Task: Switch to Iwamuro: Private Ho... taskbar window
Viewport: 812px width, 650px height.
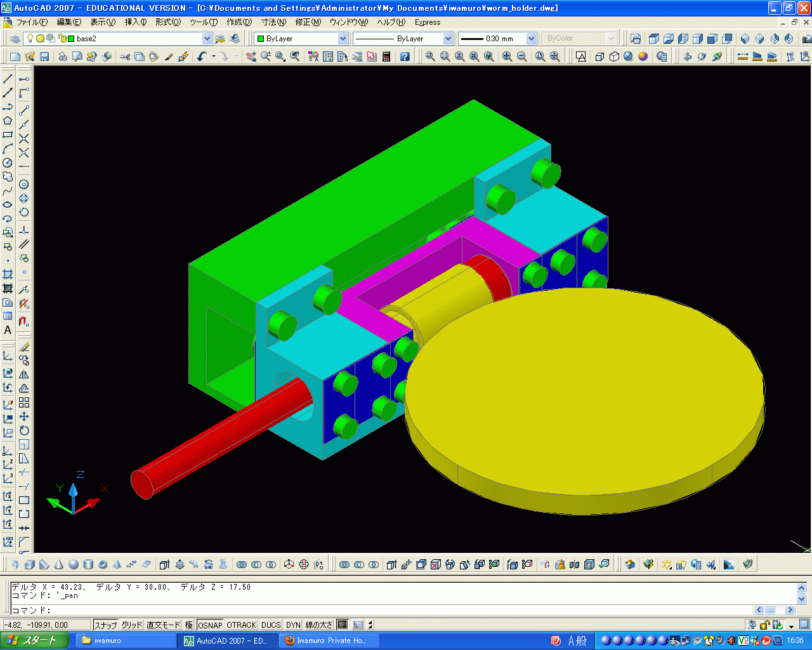Action: (x=330, y=640)
